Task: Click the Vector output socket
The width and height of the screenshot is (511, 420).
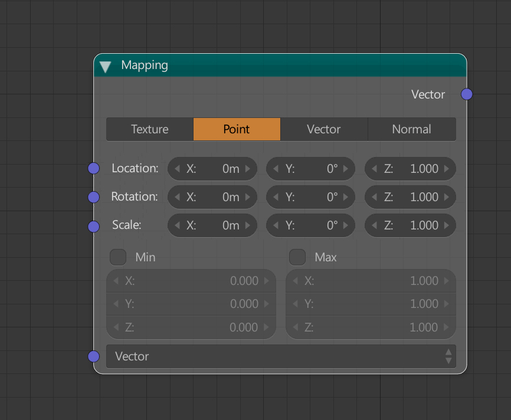Action: click(467, 94)
